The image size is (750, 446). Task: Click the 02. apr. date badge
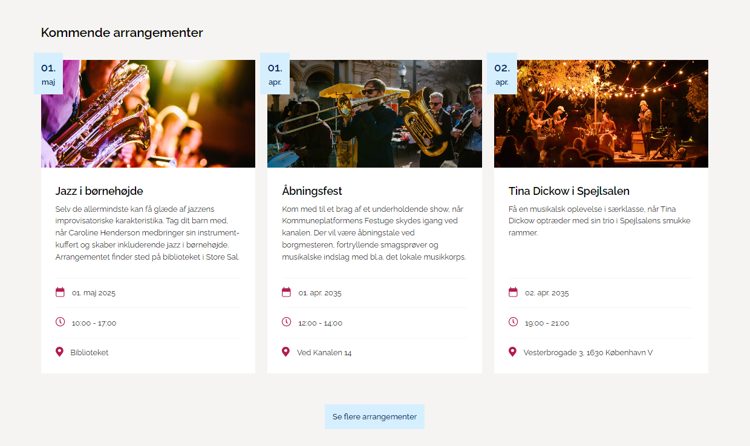click(x=502, y=74)
